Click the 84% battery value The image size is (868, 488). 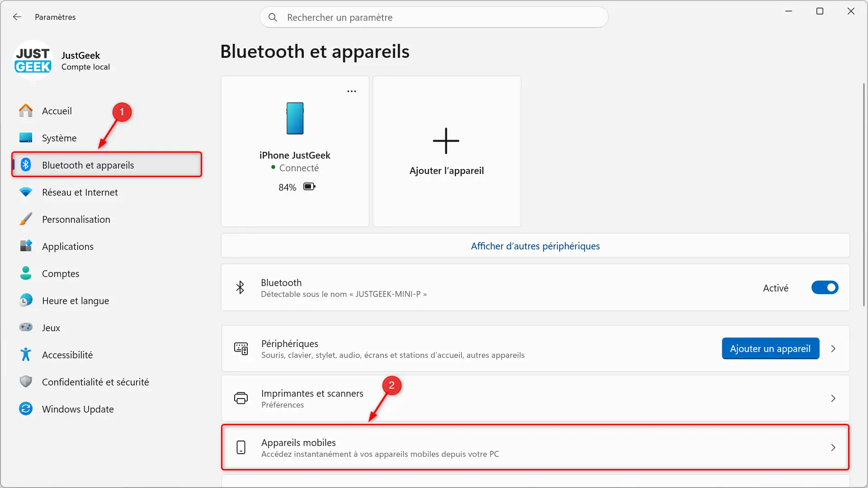(288, 188)
